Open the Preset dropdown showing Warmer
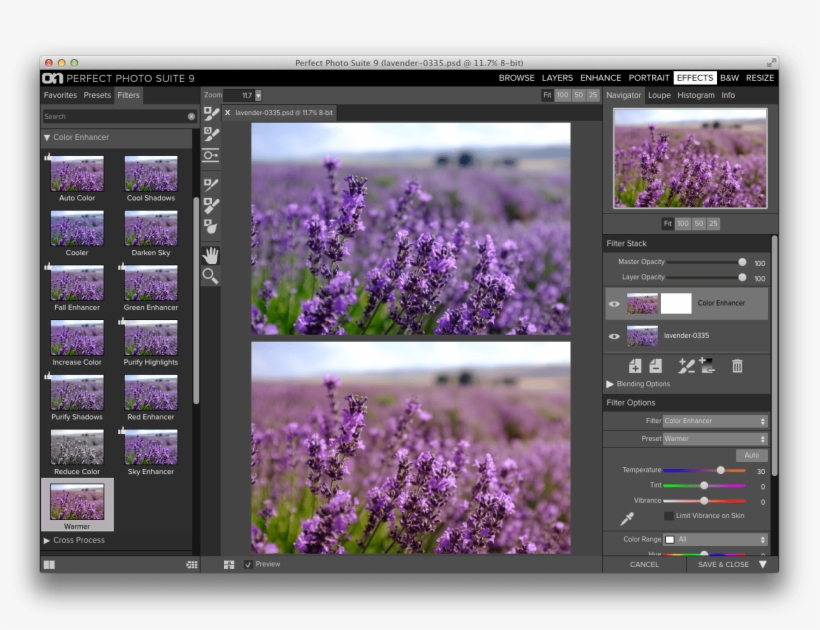820x630 pixels. [714, 439]
